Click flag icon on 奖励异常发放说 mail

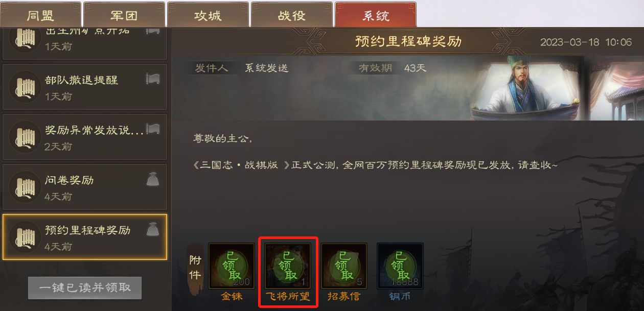coord(153,128)
